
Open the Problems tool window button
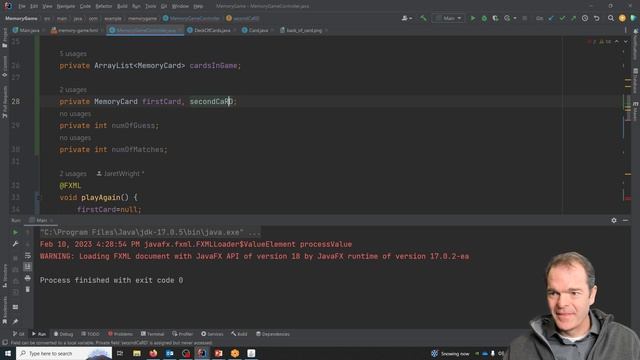click(x=120, y=334)
